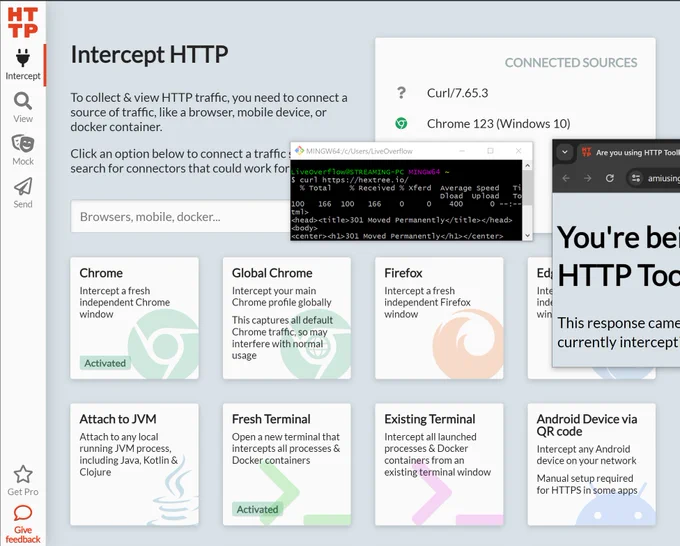Open the Intercept sidebar section

(x=23, y=65)
